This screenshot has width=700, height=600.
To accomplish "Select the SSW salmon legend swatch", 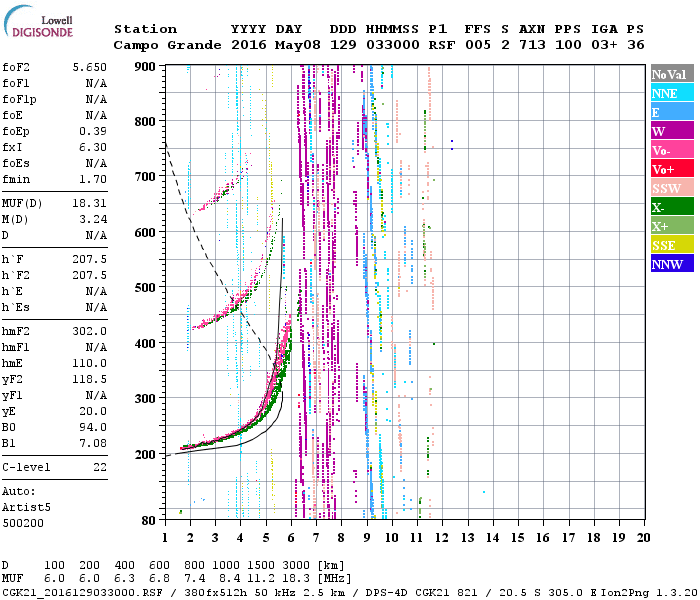I will click(672, 188).
